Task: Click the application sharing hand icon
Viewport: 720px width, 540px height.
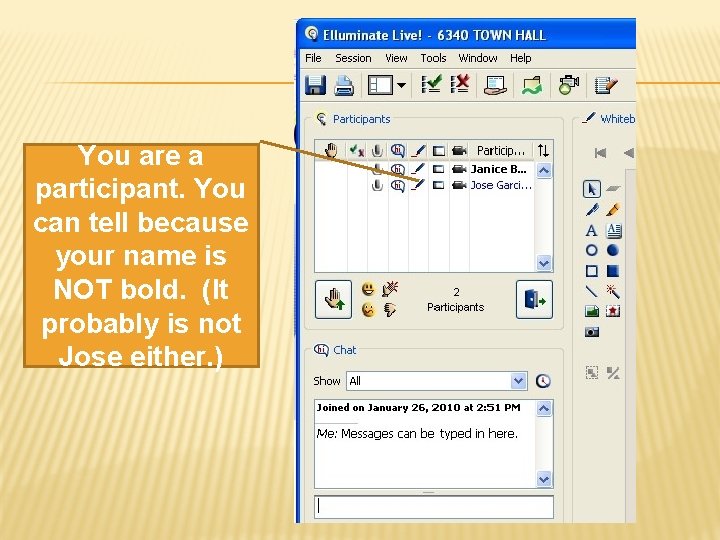Action: coord(495,85)
